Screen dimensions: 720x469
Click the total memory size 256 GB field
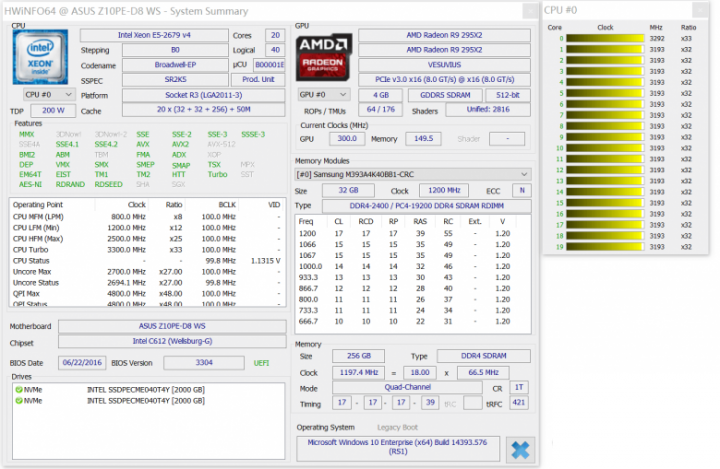pyautogui.click(x=358, y=356)
